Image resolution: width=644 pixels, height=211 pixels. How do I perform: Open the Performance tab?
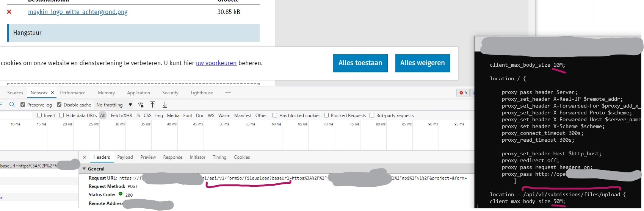pyautogui.click(x=73, y=93)
